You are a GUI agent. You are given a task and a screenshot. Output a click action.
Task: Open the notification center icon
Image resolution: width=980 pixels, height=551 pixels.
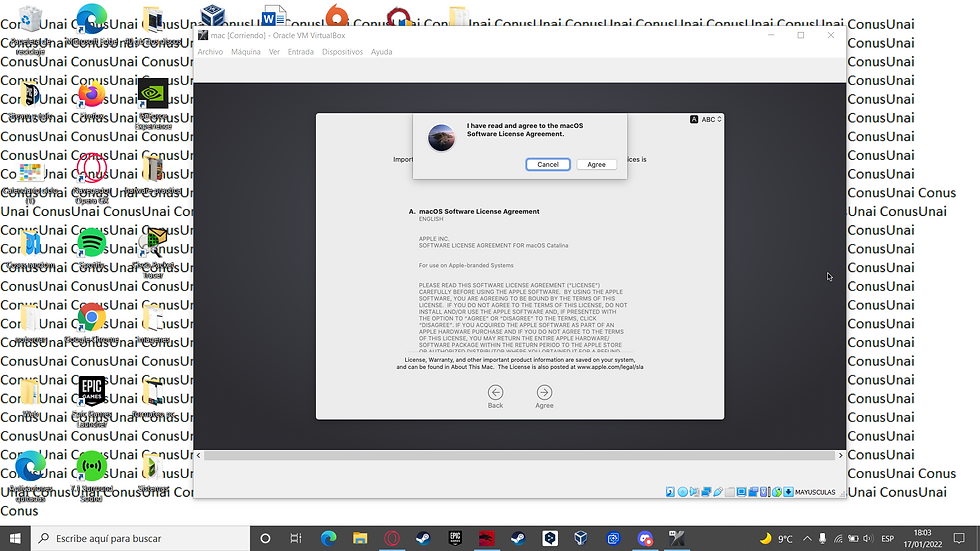click(959, 538)
